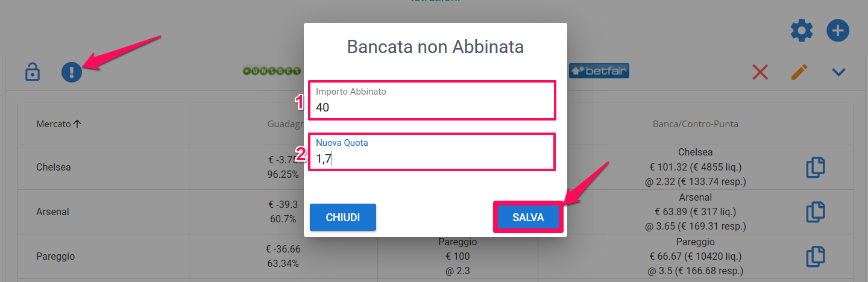Copy Chelsea lay bet details

pos(816,168)
